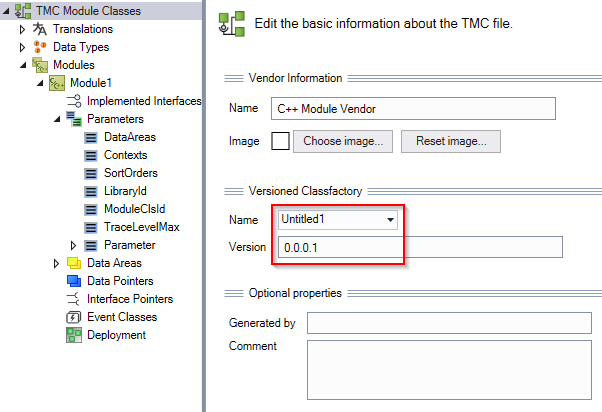
Task: Click the Vendor Name input field
Action: 413,109
